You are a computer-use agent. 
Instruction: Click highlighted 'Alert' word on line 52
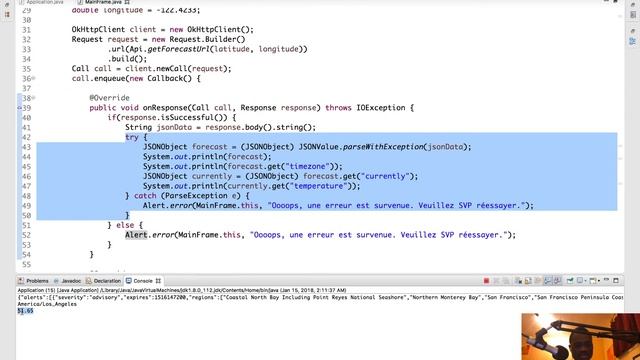(x=136, y=235)
